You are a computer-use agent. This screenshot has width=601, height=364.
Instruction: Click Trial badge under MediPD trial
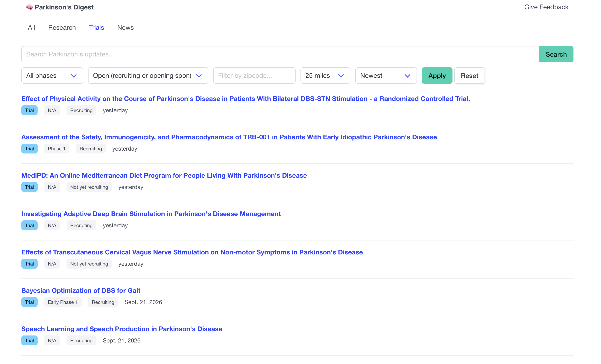30,187
